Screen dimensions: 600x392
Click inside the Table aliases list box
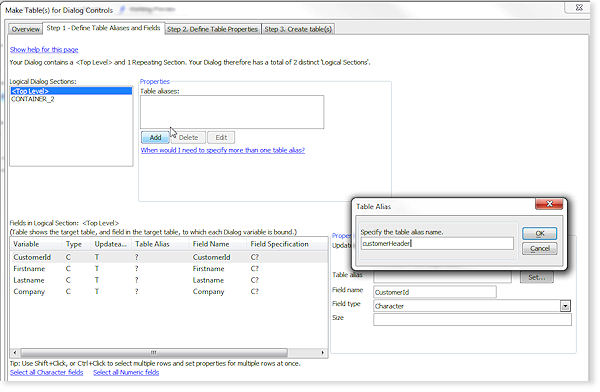232,112
